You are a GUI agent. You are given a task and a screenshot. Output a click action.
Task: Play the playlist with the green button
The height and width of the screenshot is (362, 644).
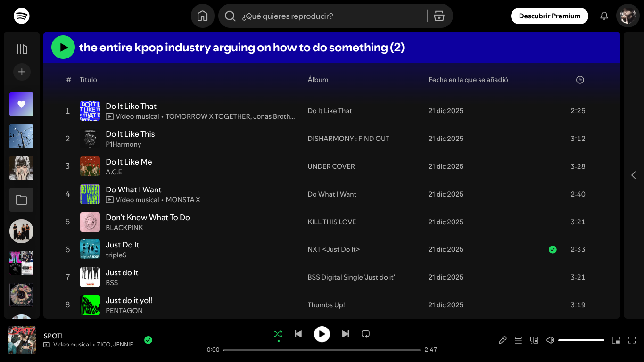pyautogui.click(x=63, y=47)
